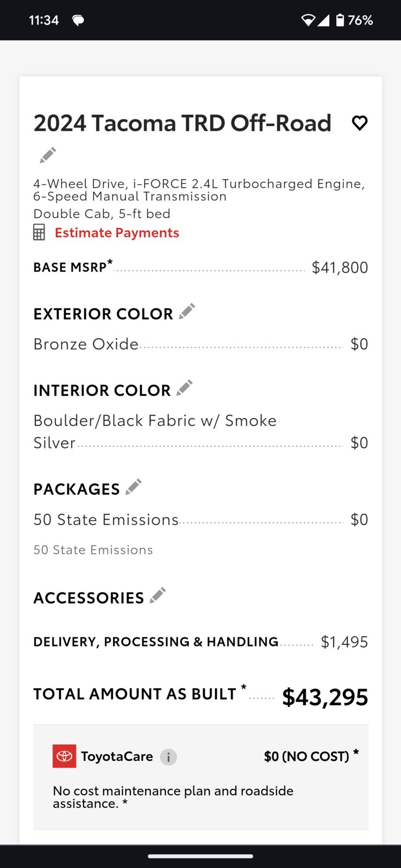Tap the Total Amount As Built disclaimer asterisk
The width and height of the screenshot is (401, 868).
click(244, 687)
